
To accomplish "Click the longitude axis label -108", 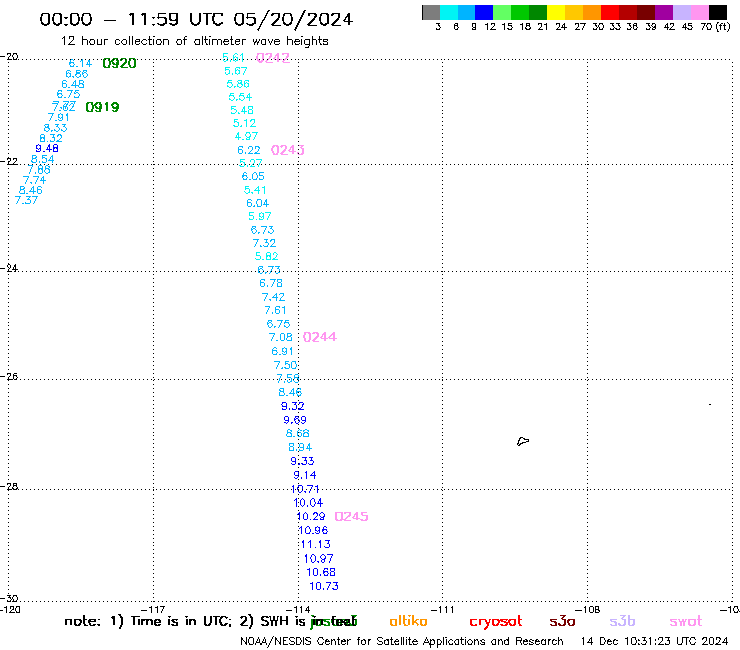I will (x=588, y=609).
